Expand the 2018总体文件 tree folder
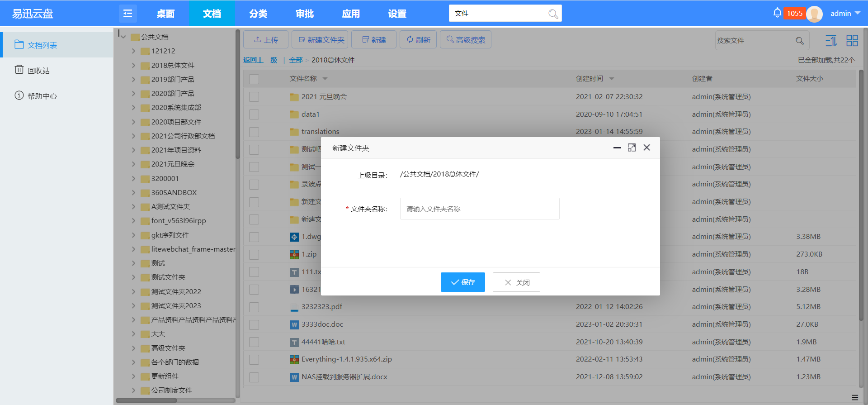The image size is (868, 405). coord(133,65)
